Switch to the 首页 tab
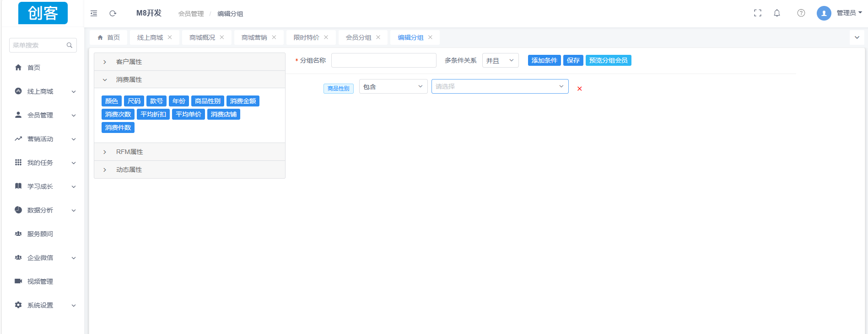Viewport: 868px width, 334px height. 108,37
